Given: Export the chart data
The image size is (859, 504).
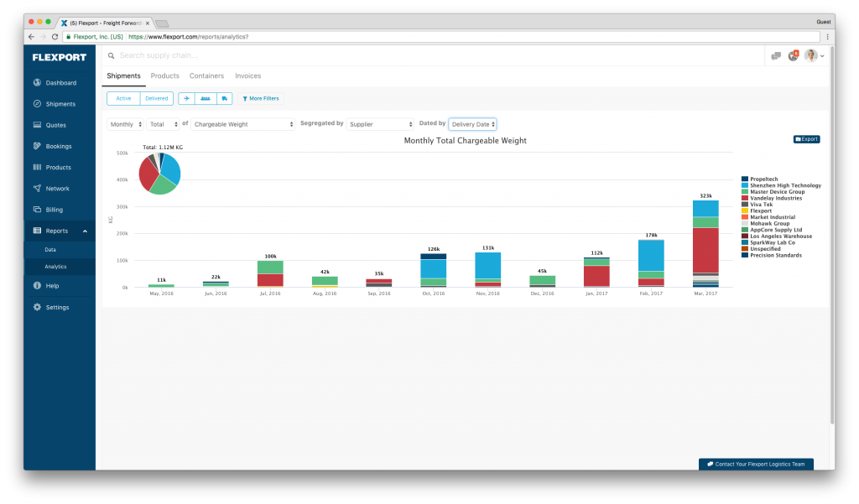Looking at the screenshot, I should [x=806, y=139].
